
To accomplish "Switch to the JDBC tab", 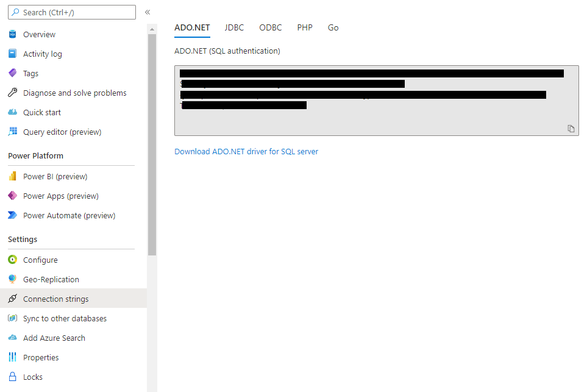I will 234,28.
